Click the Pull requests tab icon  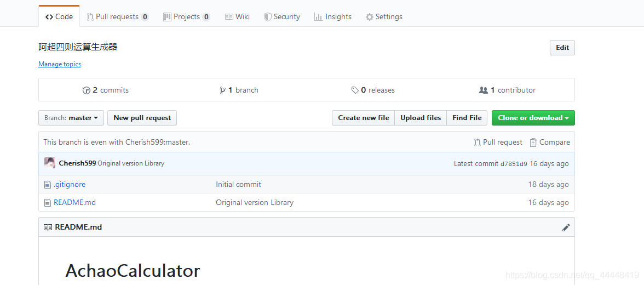tap(90, 17)
